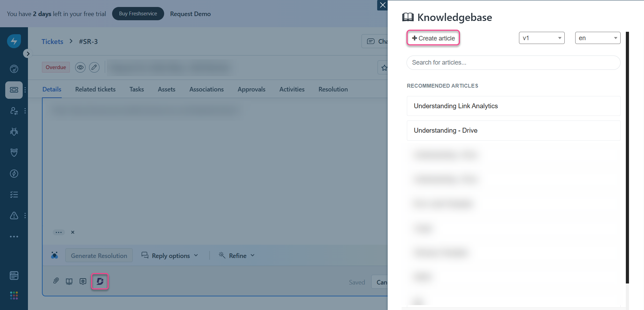Image resolution: width=644 pixels, height=310 pixels.
Task: Open the Problems bug icon in the sidebar
Action: (14, 132)
